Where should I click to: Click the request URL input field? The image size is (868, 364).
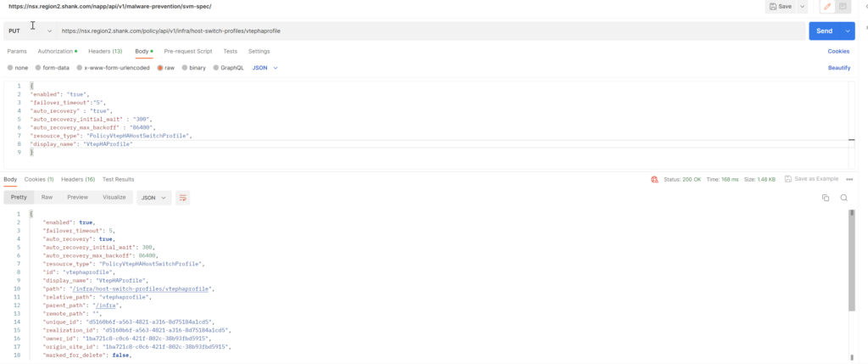click(x=424, y=31)
